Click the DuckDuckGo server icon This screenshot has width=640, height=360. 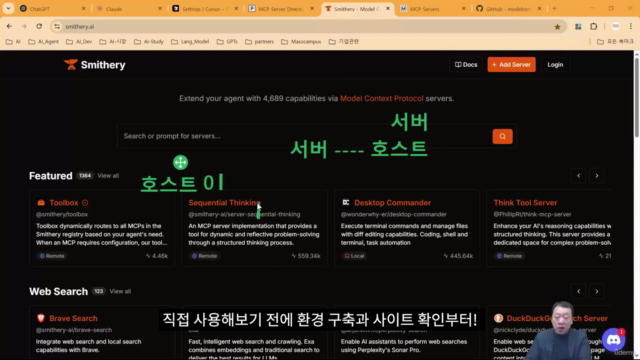coord(498,318)
